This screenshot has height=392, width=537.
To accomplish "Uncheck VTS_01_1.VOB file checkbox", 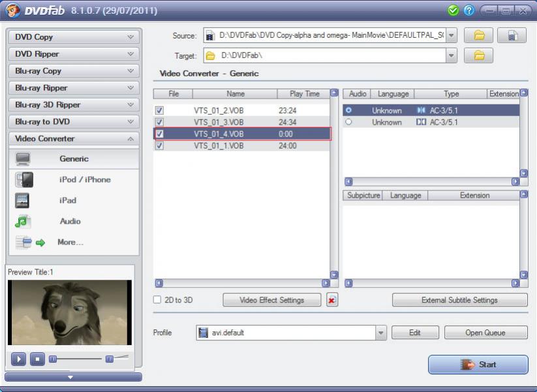I will coord(159,145).
